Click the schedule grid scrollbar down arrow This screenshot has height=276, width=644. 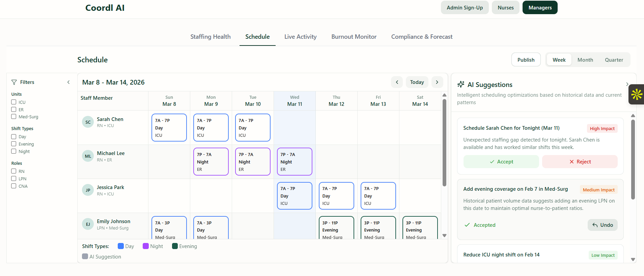[x=444, y=236]
